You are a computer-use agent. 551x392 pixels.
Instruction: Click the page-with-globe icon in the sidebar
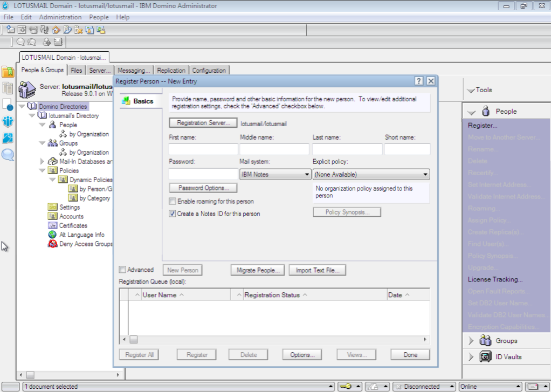[8, 105]
